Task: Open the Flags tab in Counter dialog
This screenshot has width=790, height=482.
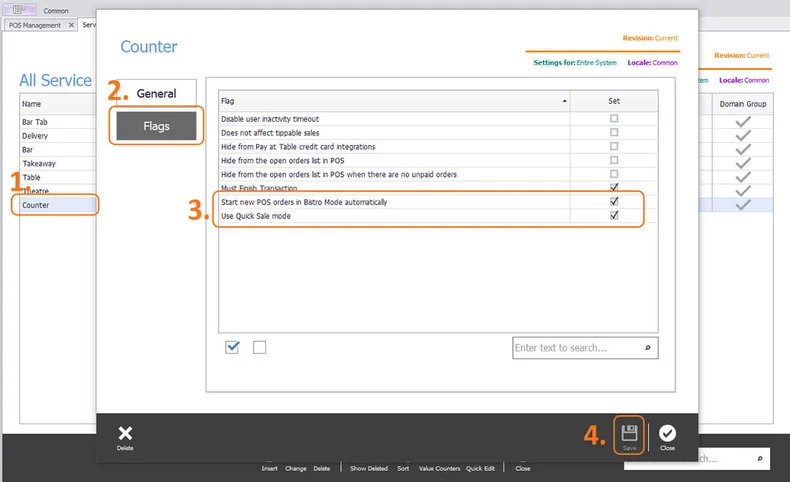Action: pos(156,126)
